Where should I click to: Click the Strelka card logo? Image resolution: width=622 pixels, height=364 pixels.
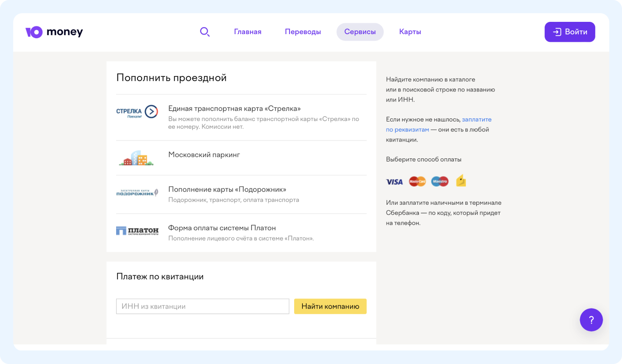tap(137, 112)
